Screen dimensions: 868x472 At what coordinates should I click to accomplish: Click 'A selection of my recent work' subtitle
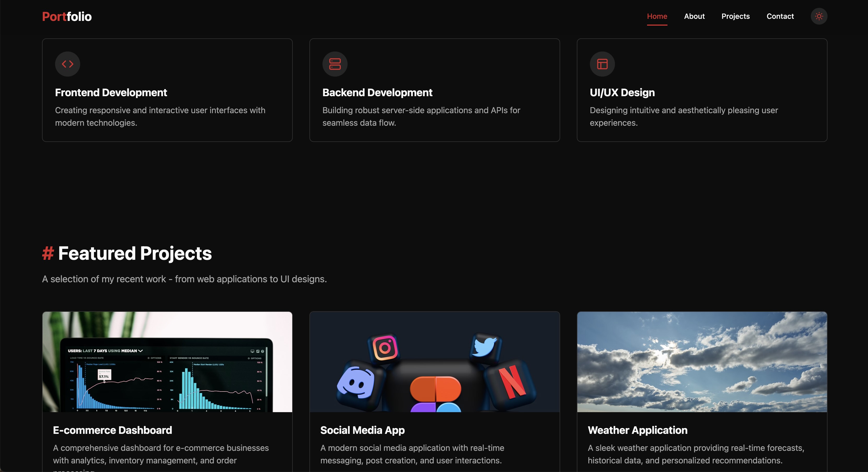184,279
